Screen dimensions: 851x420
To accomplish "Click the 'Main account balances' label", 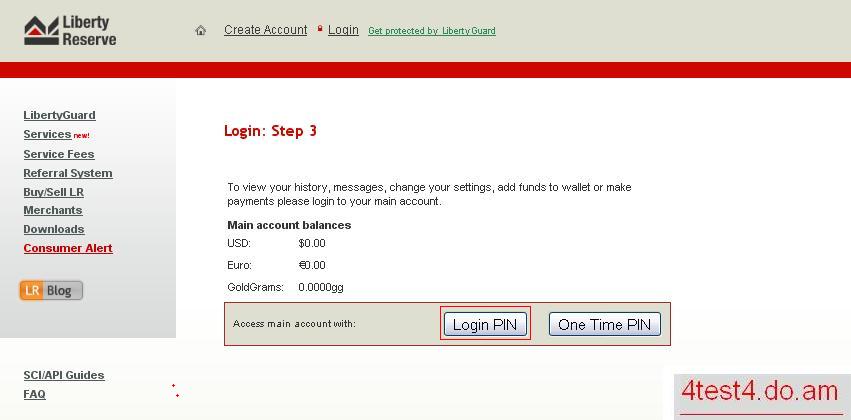I will tap(289, 225).
